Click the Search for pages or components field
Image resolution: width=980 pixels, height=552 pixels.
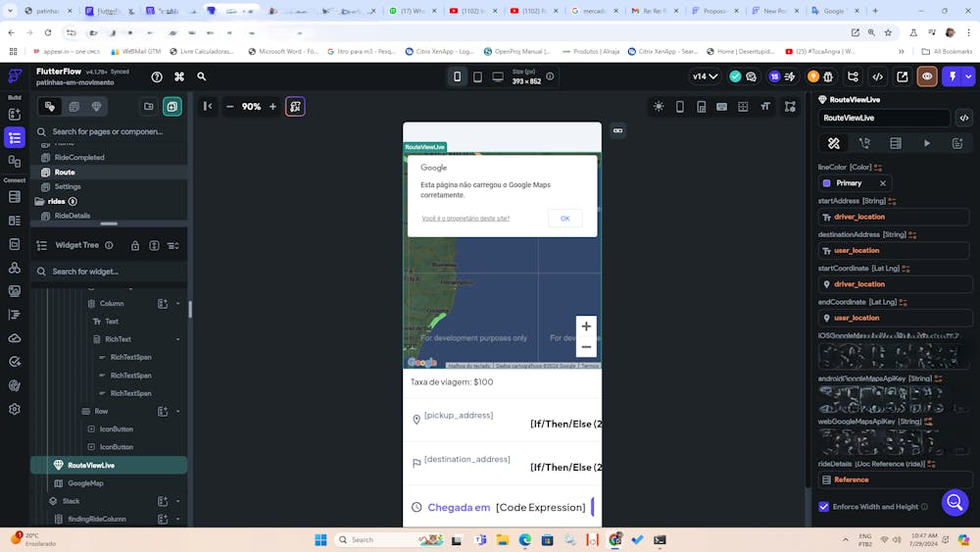109,132
